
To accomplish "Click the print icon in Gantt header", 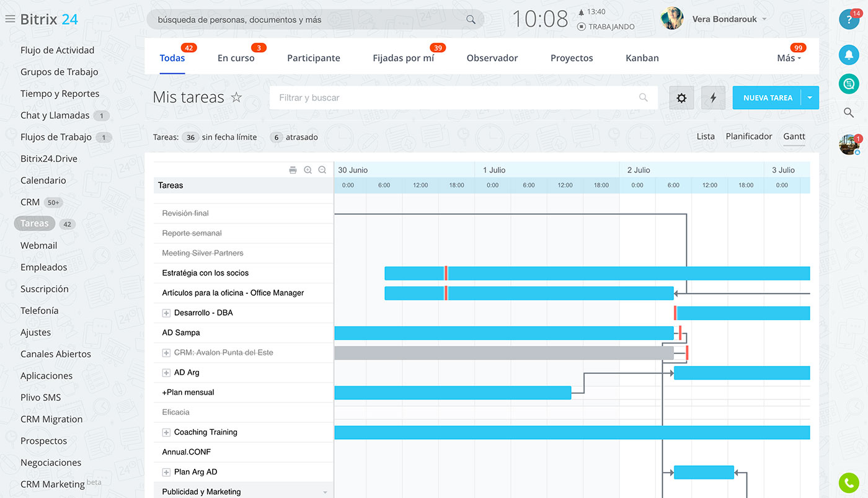I will coord(293,170).
